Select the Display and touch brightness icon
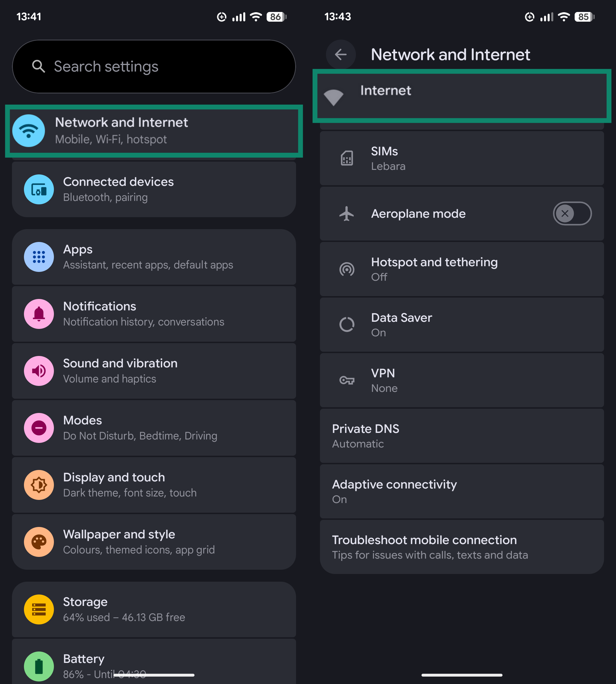Screen dimensions: 616x684 [39, 485]
